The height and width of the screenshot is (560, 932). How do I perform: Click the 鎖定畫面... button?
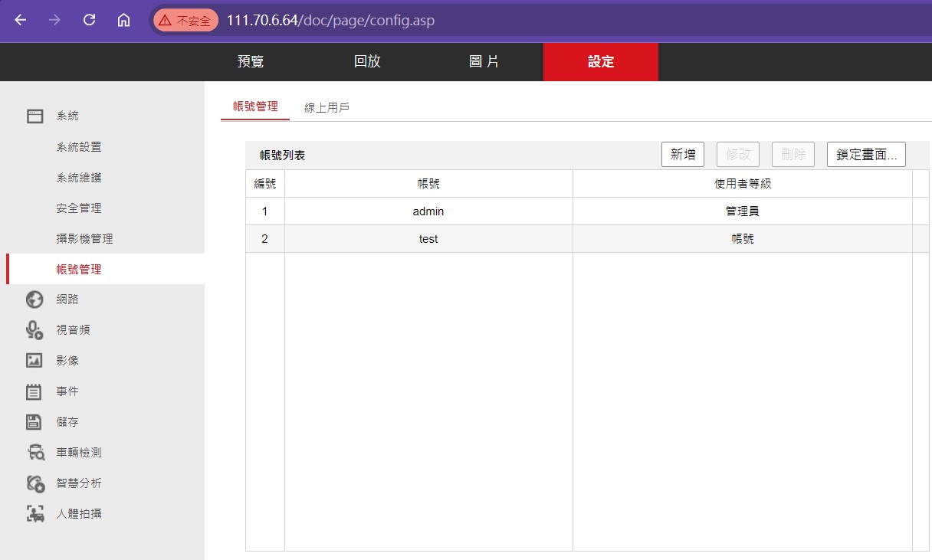pyautogui.click(x=867, y=154)
